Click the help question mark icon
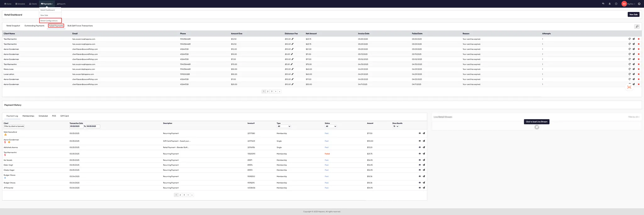 (x=639, y=4)
